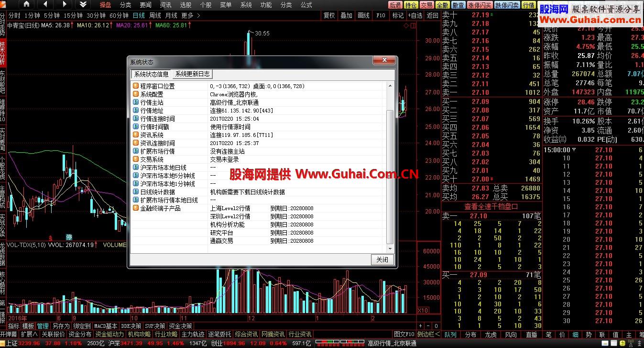Open the 要闻 menu

(145, 5)
